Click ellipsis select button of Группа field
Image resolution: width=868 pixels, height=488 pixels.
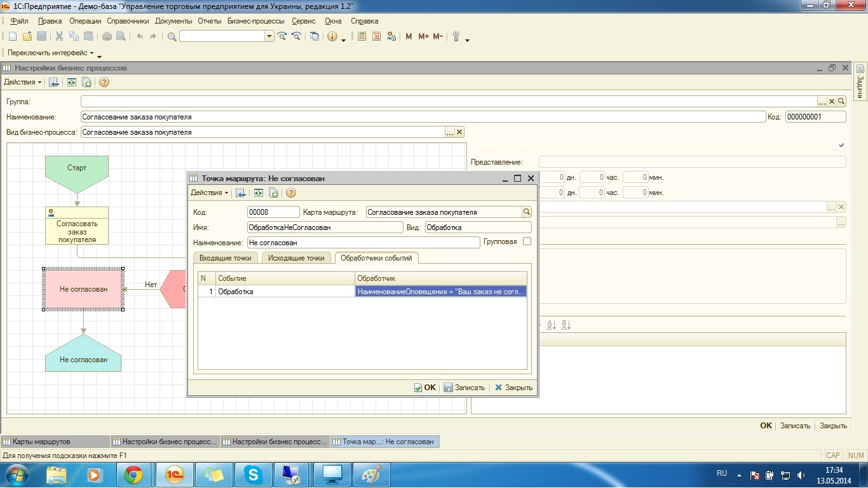tap(822, 101)
